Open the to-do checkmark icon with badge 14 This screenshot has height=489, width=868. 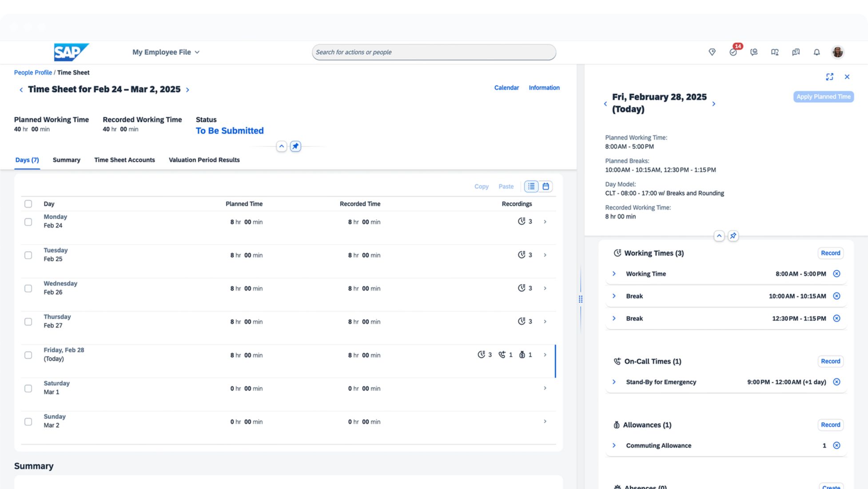tap(733, 52)
